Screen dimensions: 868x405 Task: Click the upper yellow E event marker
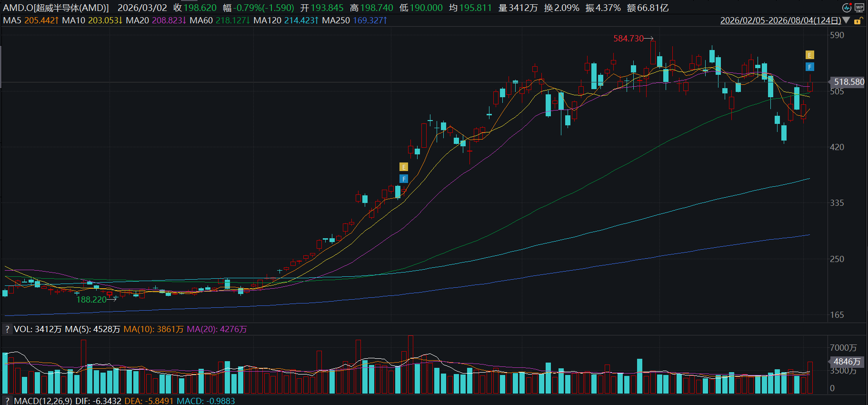tap(809, 55)
